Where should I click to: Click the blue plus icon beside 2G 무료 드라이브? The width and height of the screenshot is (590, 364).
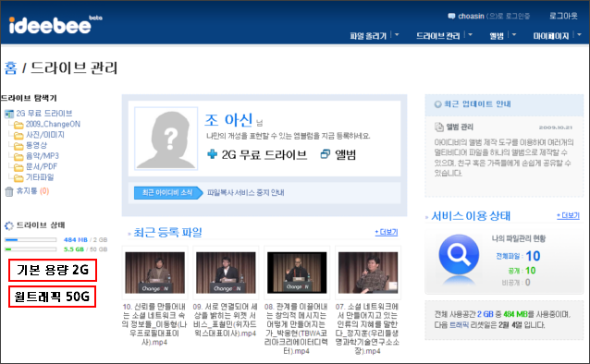click(212, 153)
